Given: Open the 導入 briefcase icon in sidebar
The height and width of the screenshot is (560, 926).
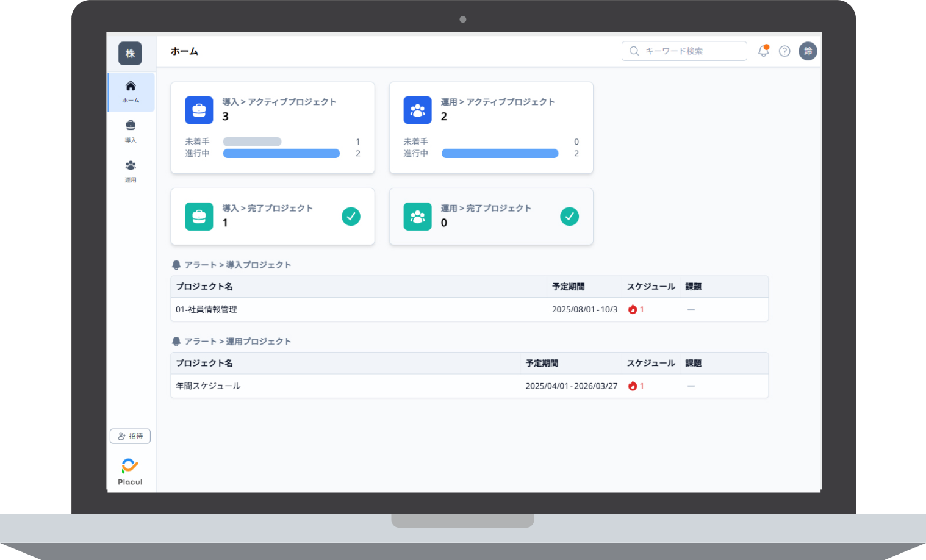Looking at the screenshot, I should (130, 125).
